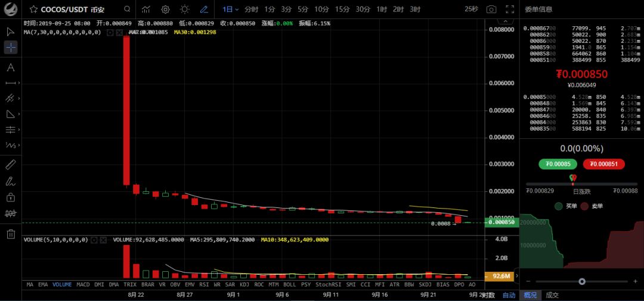
Task: Select the crosshair cursor tool
Action: [11, 48]
